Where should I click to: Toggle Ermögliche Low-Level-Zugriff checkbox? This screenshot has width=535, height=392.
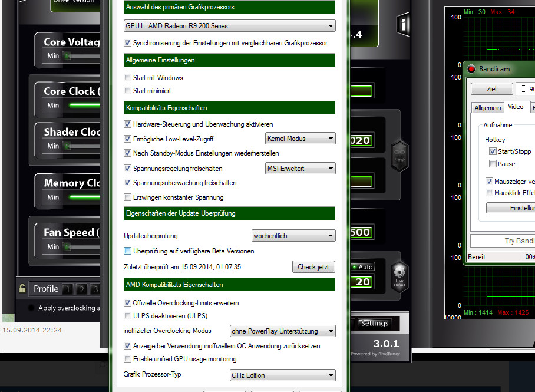tap(128, 139)
